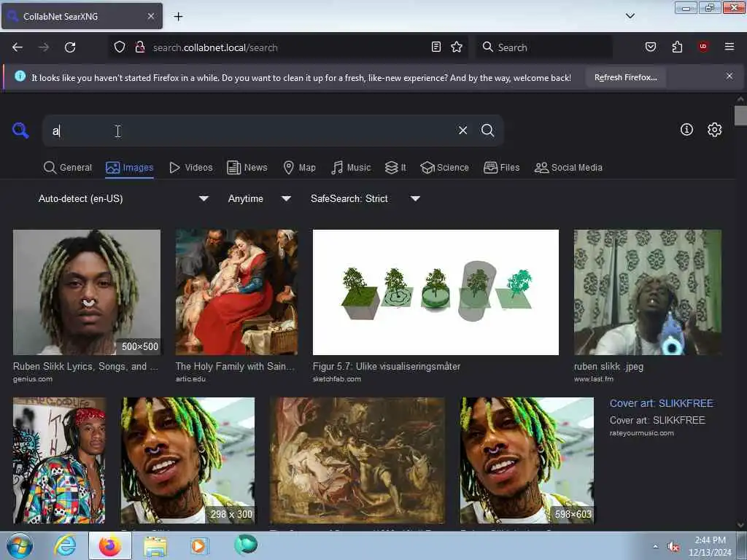Click the muted volume tray icon
This screenshot has width=747, height=560.
[x=673, y=547]
